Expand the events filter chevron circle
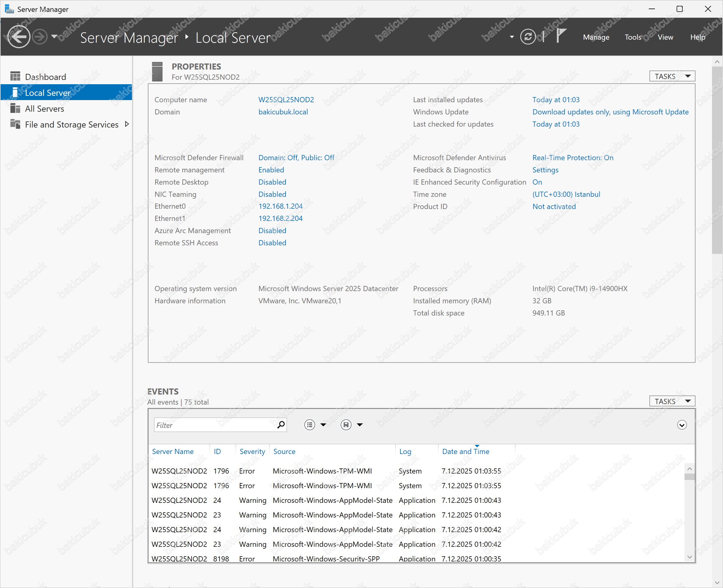 682,425
